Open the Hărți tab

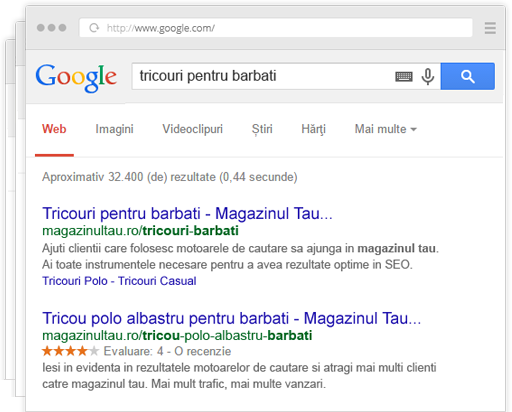coord(313,129)
